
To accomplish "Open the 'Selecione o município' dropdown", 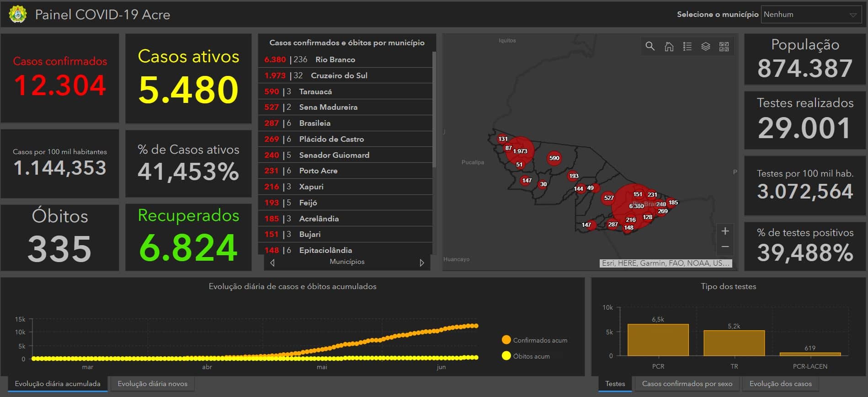I will click(811, 14).
